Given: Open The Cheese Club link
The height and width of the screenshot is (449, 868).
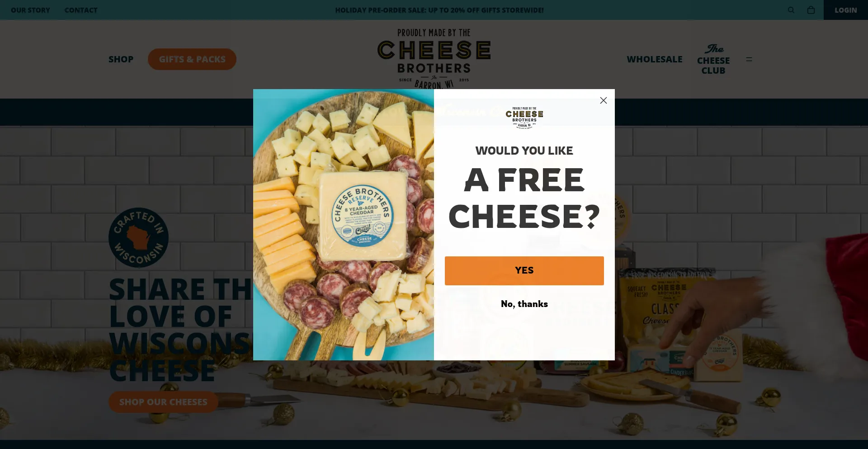Looking at the screenshot, I should (x=713, y=59).
